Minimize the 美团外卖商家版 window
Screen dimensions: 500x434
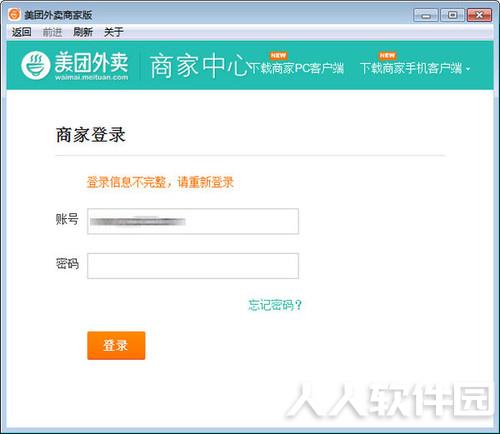click(426, 15)
